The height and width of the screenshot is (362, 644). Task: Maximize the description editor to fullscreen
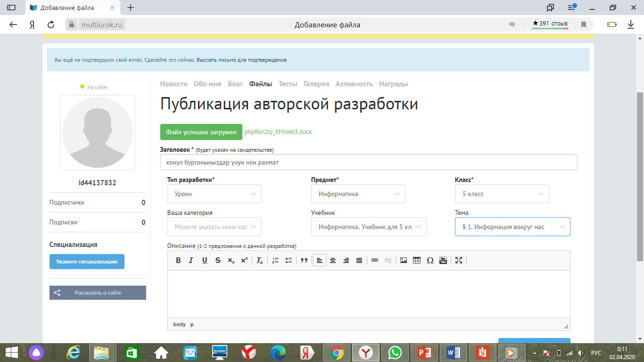click(459, 260)
